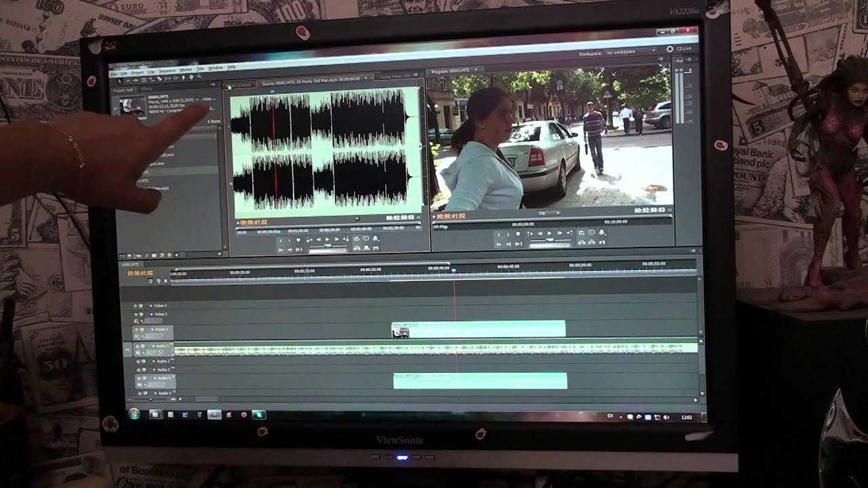Select the Selection arrow tool

(x=119, y=81)
